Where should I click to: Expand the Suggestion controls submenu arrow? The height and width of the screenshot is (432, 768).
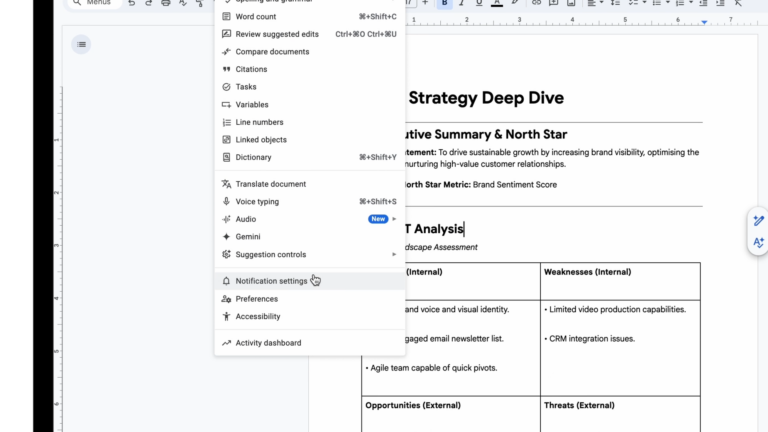click(x=394, y=254)
